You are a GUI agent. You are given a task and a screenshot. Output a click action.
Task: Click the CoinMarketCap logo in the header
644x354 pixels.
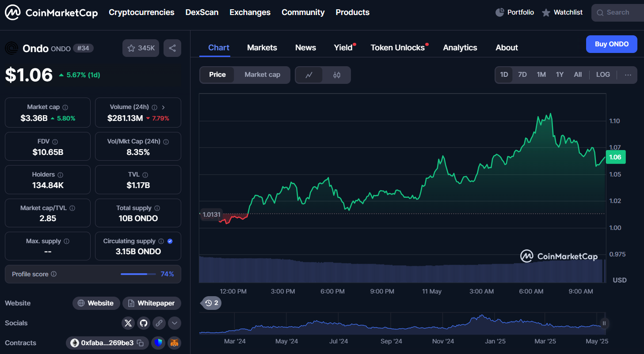[51, 13]
